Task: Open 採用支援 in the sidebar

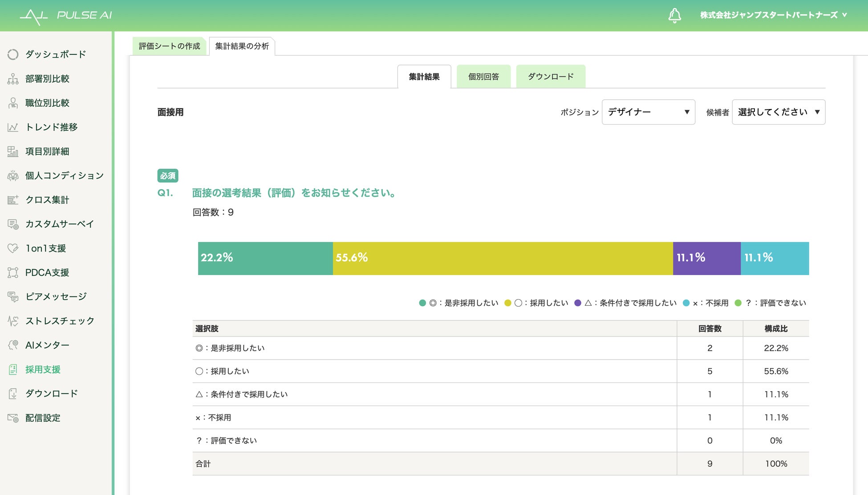Action: pos(43,369)
